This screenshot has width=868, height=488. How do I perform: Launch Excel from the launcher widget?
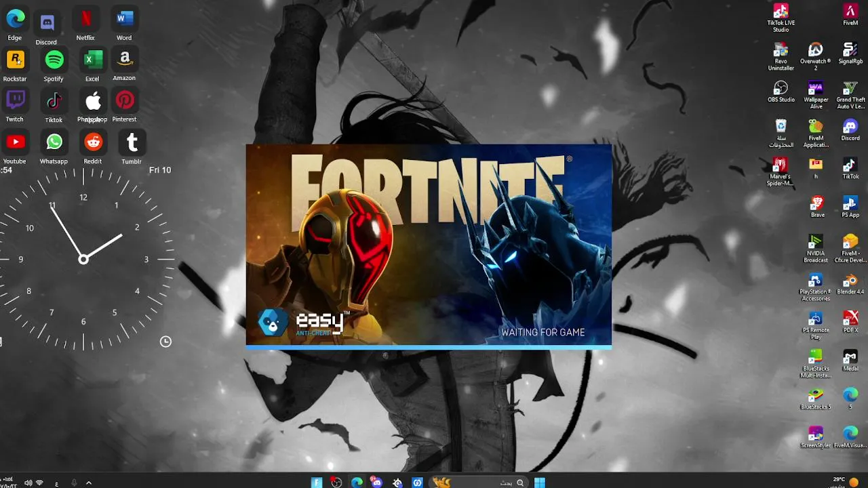93,60
